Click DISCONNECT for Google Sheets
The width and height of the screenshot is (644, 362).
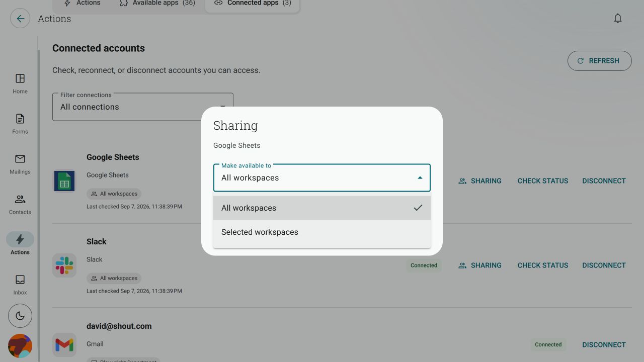tap(604, 180)
